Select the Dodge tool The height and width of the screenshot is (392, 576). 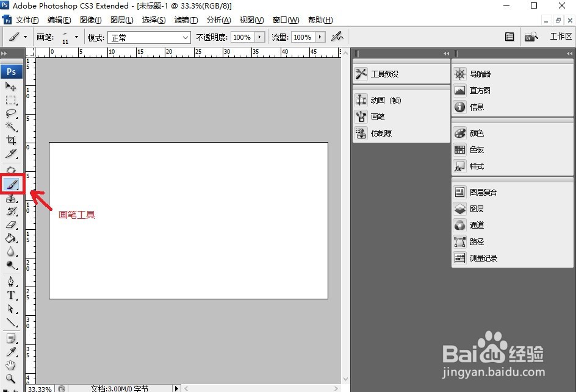click(10, 265)
